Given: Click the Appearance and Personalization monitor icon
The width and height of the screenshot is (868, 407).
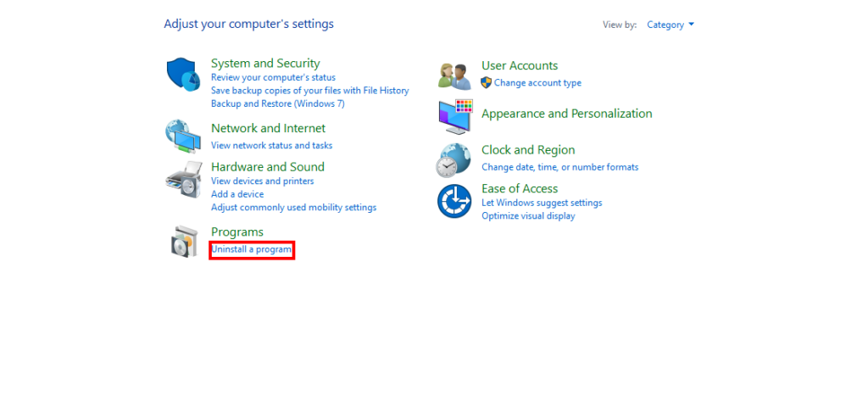Looking at the screenshot, I should coord(454,116).
